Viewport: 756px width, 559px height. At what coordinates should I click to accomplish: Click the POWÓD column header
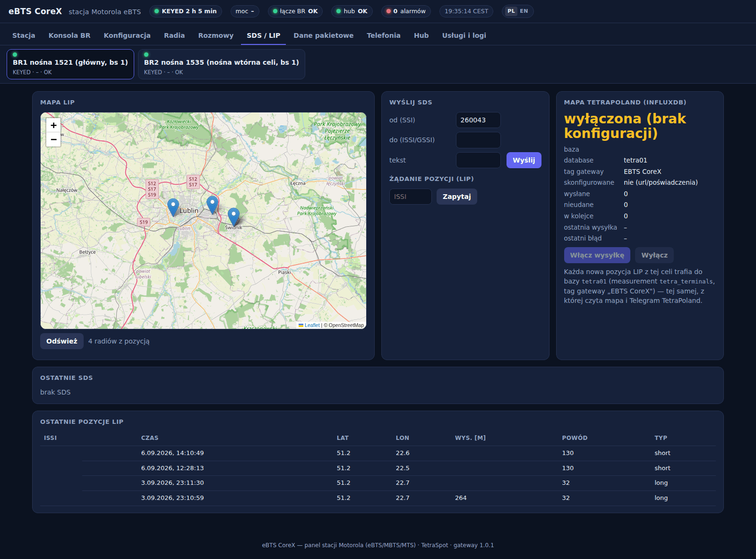pyautogui.click(x=575, y=438)
